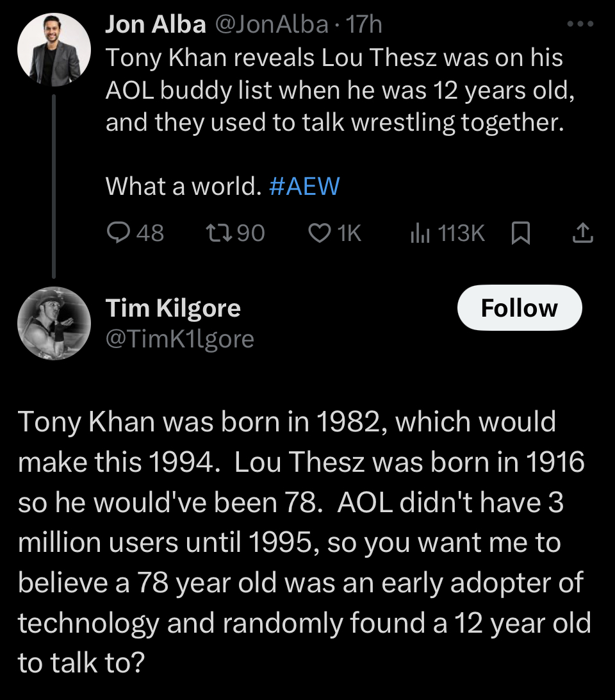Bookmark Jon Alba's tweet

coord(520,234)
